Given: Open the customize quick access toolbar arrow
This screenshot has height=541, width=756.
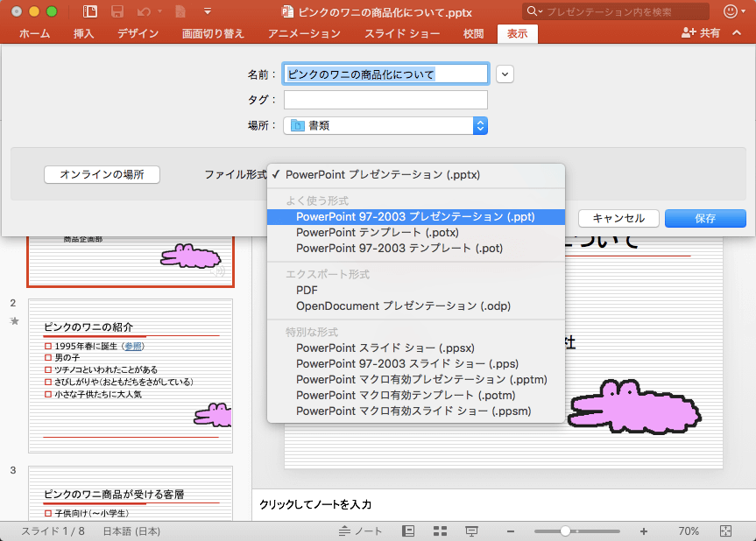Looking at the screenshot, I should pos(208,11).
